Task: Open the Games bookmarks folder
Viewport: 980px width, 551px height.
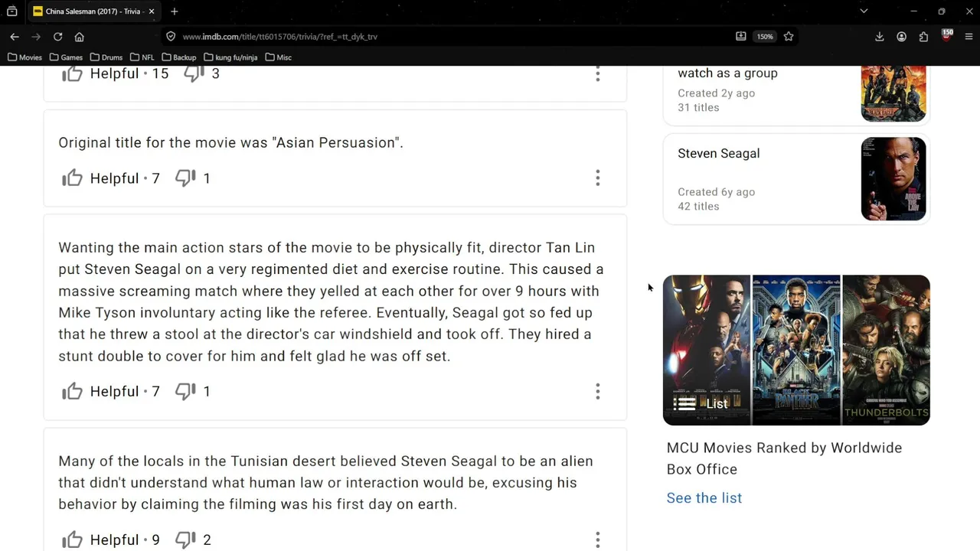Action: click(66, 57)
